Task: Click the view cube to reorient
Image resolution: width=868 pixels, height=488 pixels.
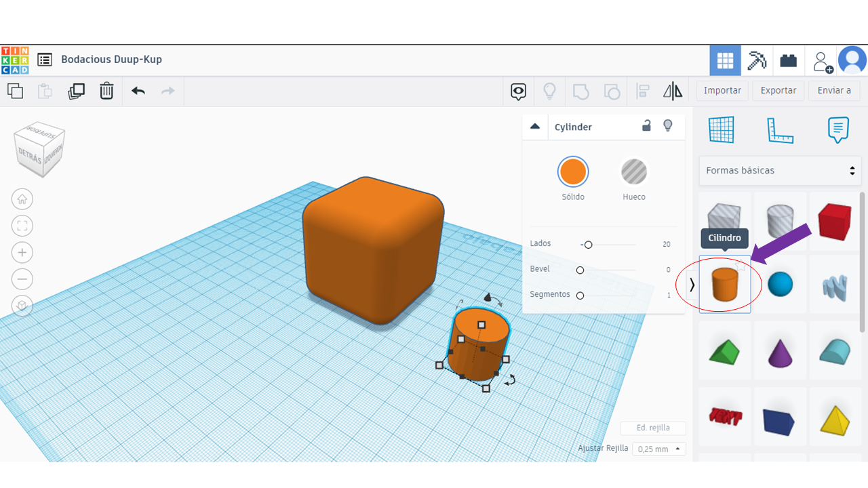Action: pyautogui.click(x=41, y=148)
